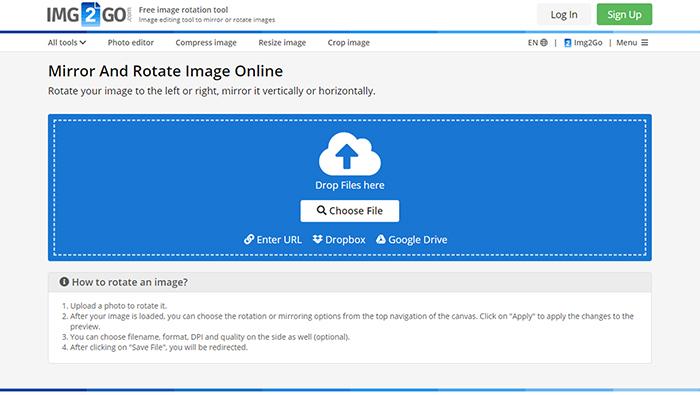
Task: Open the Photo editor tool
Action: [x=130, y=42]
